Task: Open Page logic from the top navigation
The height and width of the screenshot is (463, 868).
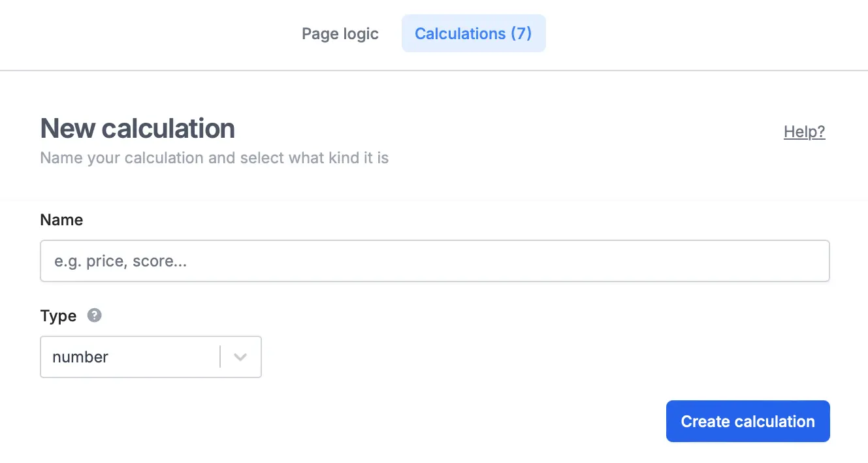Action: (x=340, y=33)
